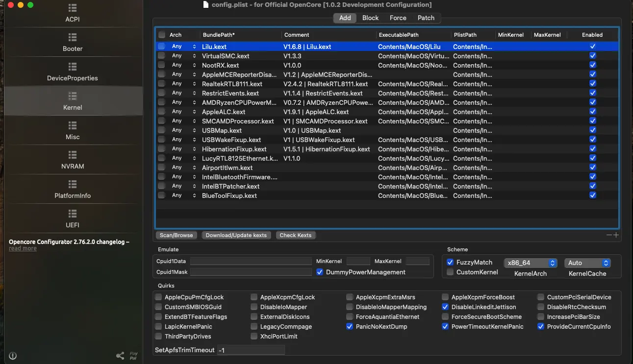Open the KernelArch x86_64 dropdown
The height and width of the screenshot is (364, 633).
(x=531, y=263)
